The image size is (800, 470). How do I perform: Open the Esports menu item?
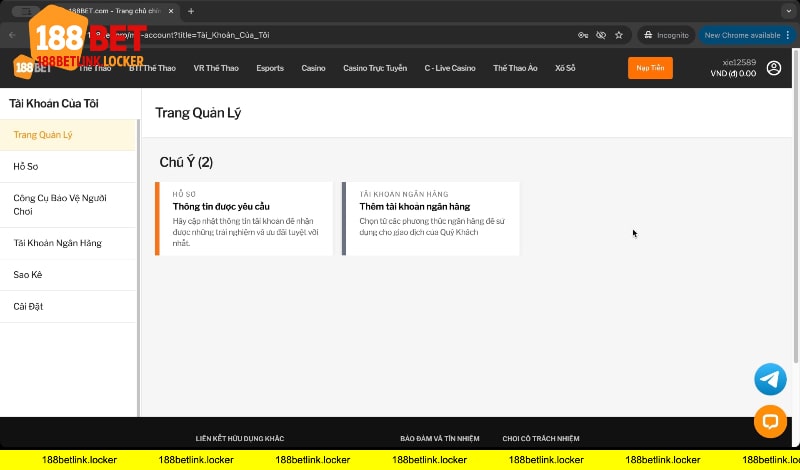point(269,68)
